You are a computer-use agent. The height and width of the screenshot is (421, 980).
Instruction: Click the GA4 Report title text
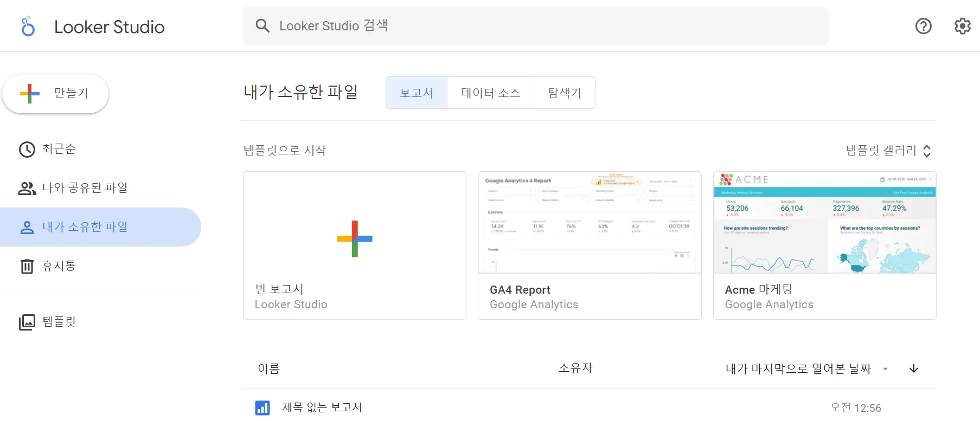point(520,290)
